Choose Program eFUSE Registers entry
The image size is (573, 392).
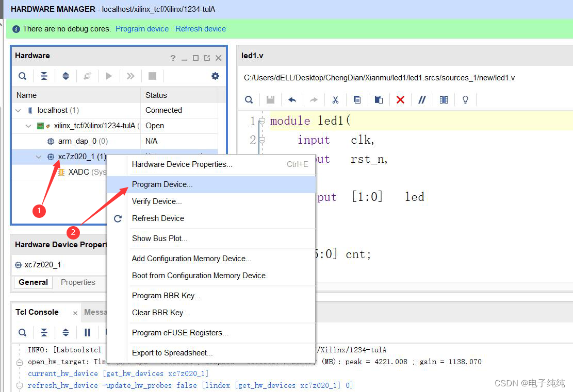[x=211, y=333]
